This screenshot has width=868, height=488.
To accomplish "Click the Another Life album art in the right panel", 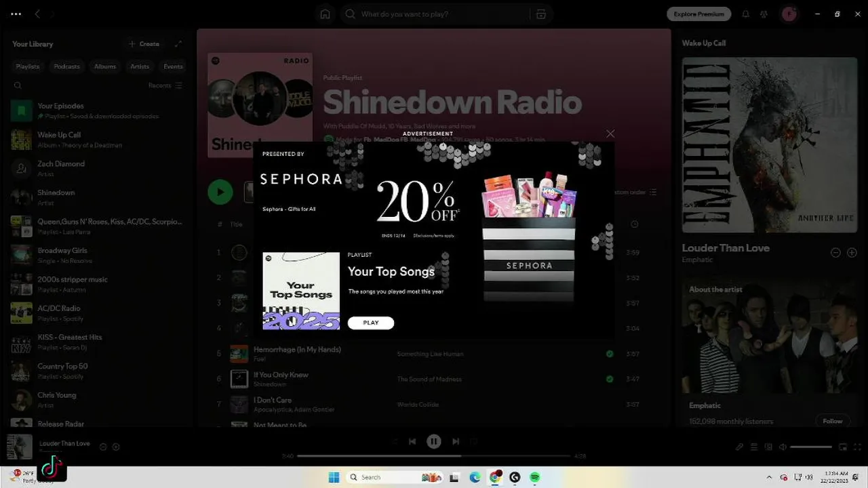I will pyautogui.click(x=769, y=145).
